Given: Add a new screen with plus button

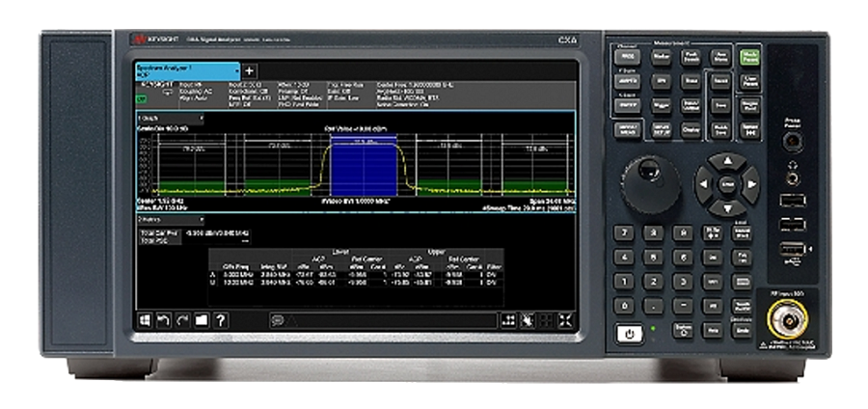Looking at the screenshot, I should pos(250,70).
